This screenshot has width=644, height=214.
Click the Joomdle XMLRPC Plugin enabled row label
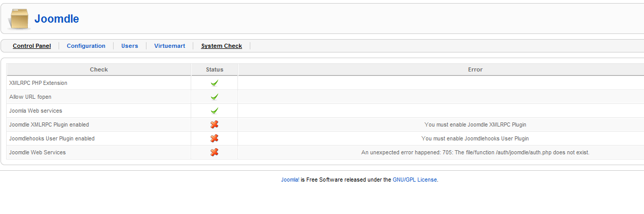point(49,124)
